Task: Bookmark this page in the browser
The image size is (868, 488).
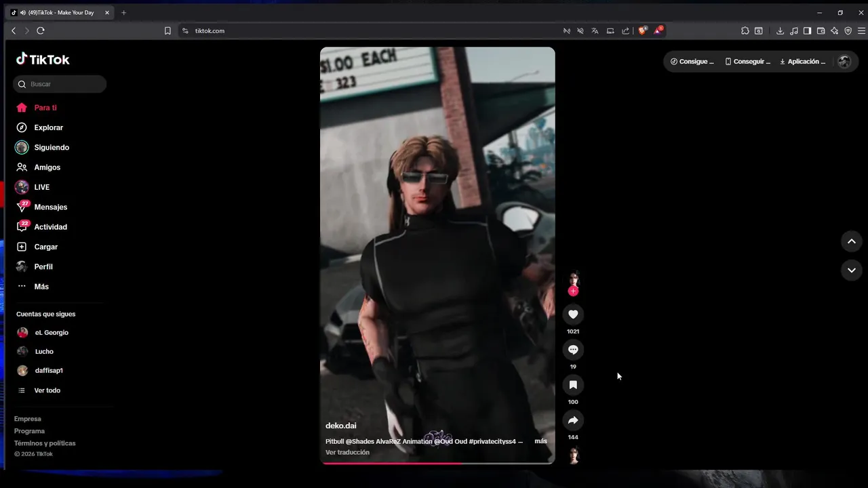Action: [x=167, y=30]
